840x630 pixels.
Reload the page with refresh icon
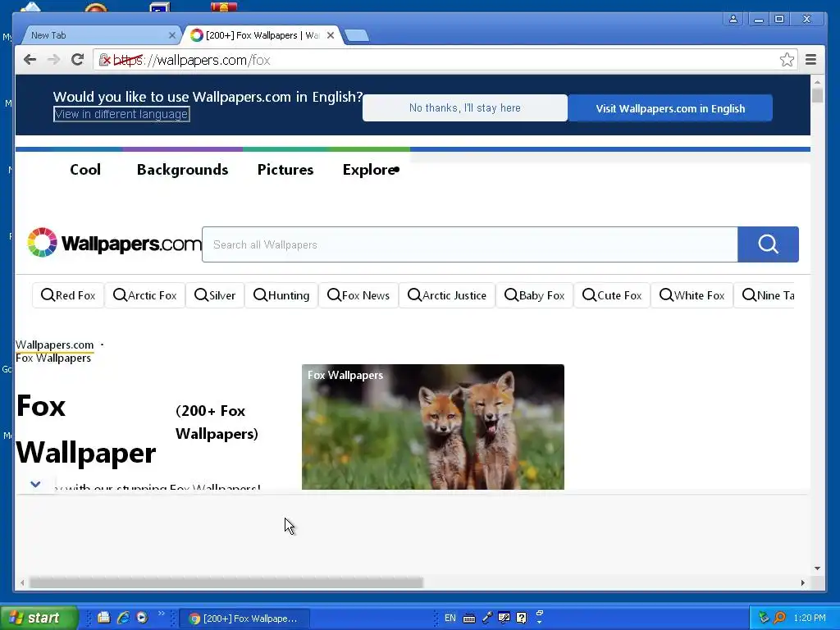tap(78, 59)
